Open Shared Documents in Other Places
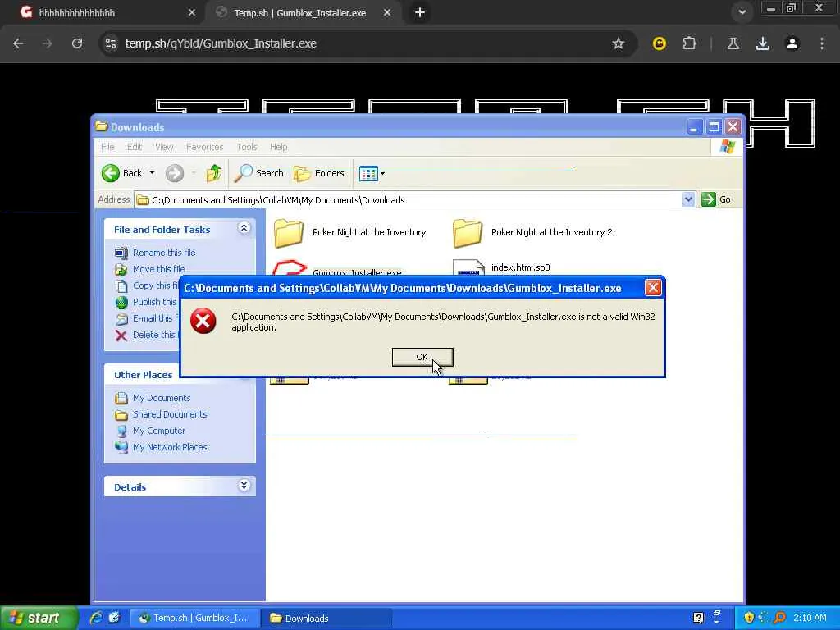This screenshot has width=840, height=630. (170, 414)
